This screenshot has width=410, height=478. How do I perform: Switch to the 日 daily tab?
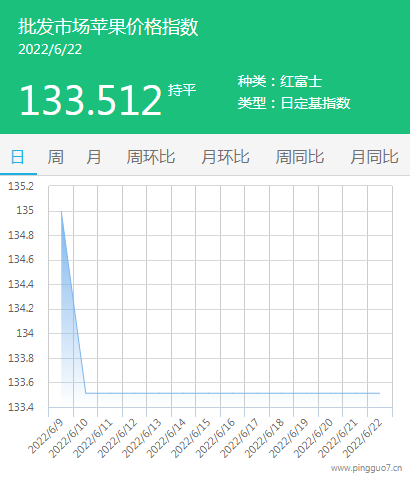(17, 157)
